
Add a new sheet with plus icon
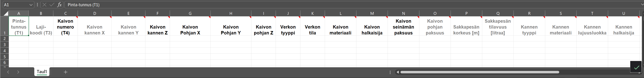pos(65,72)
